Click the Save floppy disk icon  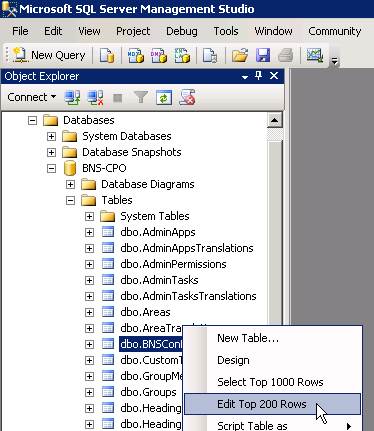point(263,55)
